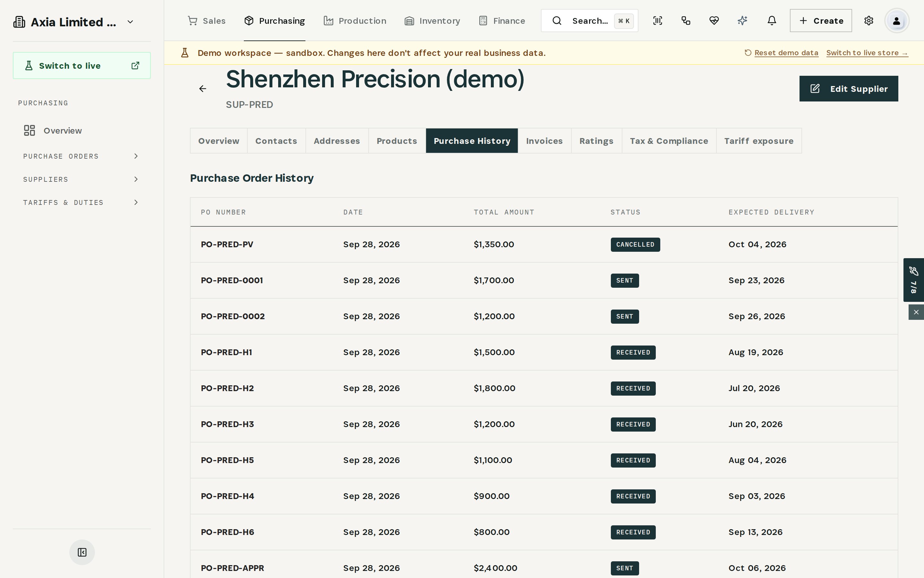Click the Expected Delivery column header
924x578 pixels.
(771, 212)
